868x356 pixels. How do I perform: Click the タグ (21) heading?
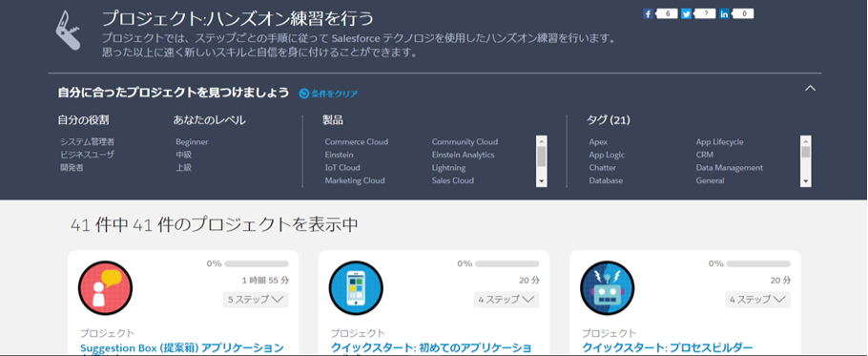(x=608, y=120)
